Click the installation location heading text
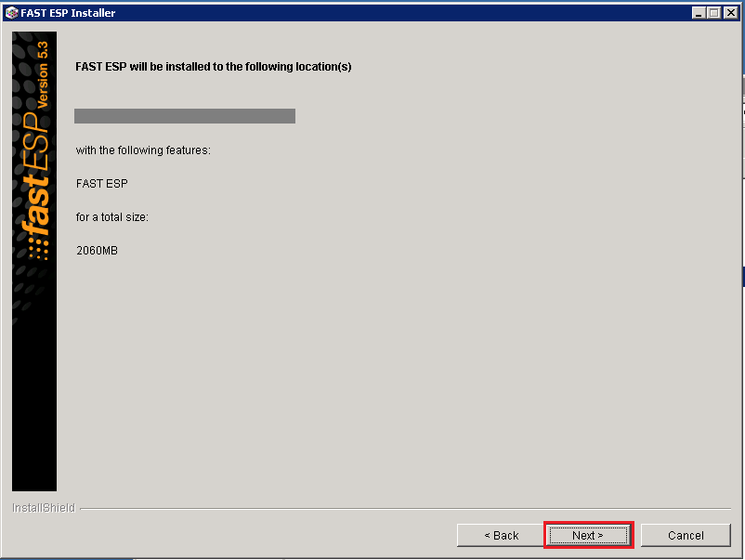This screenshot has width=745, height=560. pyautogui.click(x=214, y=66)
